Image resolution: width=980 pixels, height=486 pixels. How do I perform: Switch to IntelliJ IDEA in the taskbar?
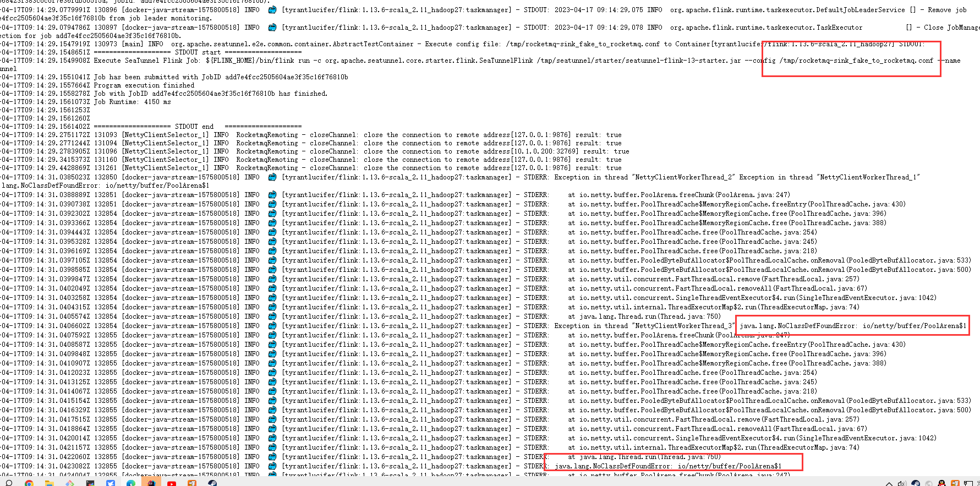[151, 482]
